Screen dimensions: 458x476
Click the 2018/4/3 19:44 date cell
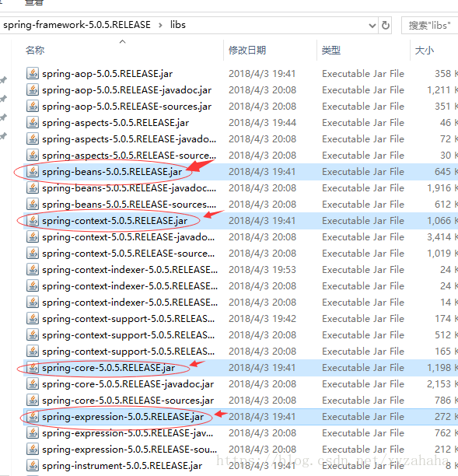(x=262, y=123)
